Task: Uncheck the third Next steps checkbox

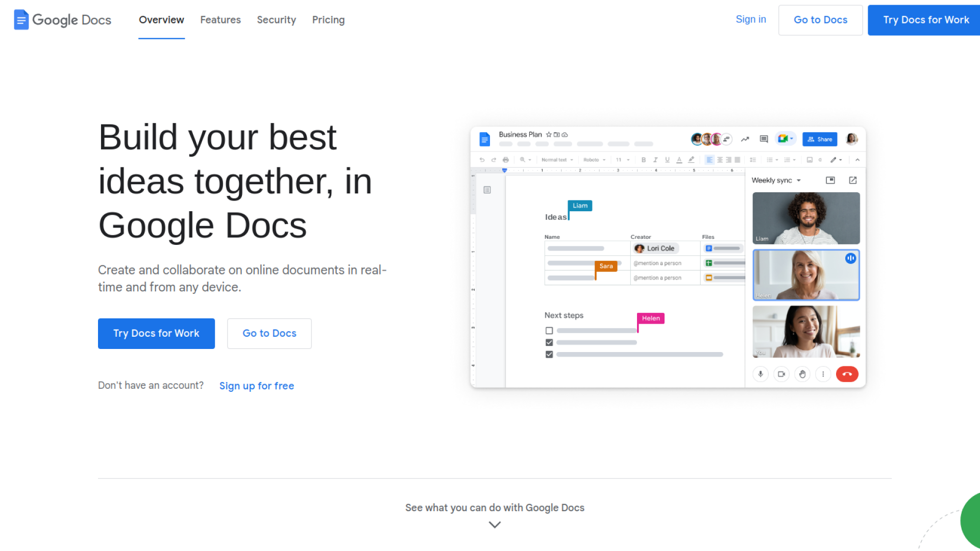Action: click(x=549, y=354)
